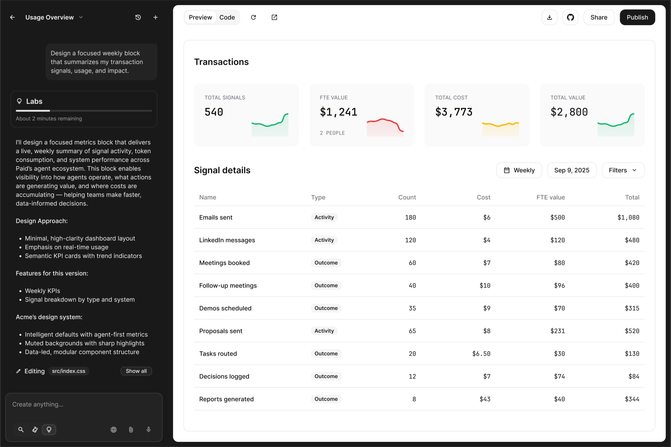Click the 2 PEOPLE label

332,133
